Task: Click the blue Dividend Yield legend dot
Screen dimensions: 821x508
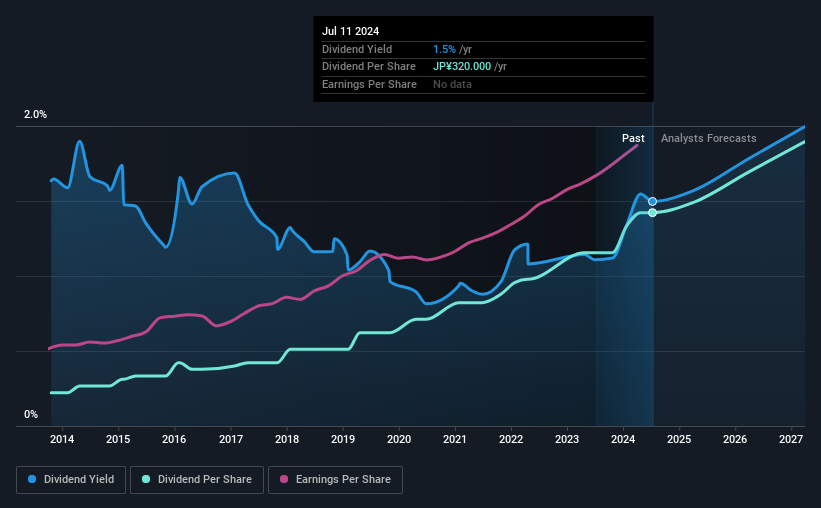Action: point(32,479)
